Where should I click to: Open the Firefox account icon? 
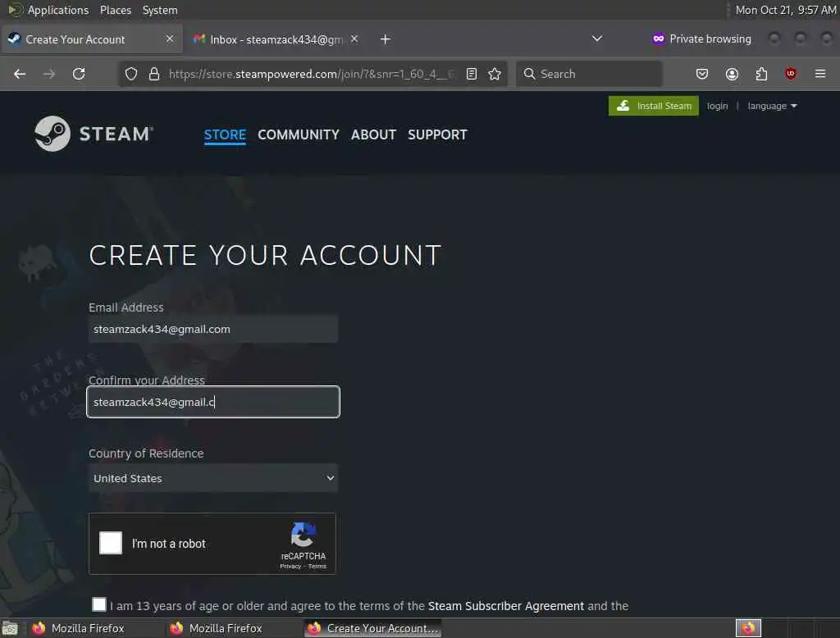tap(732, 74)
